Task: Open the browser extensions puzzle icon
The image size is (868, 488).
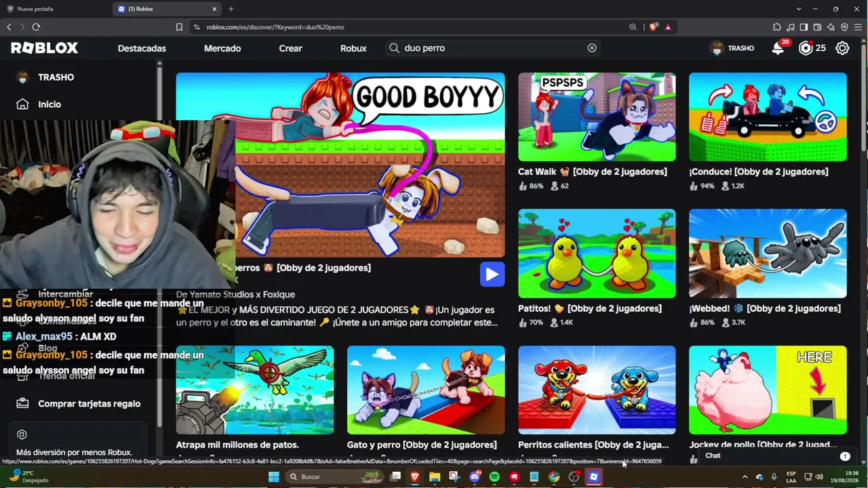Action: pyautogui.click(x=776, y=27)
